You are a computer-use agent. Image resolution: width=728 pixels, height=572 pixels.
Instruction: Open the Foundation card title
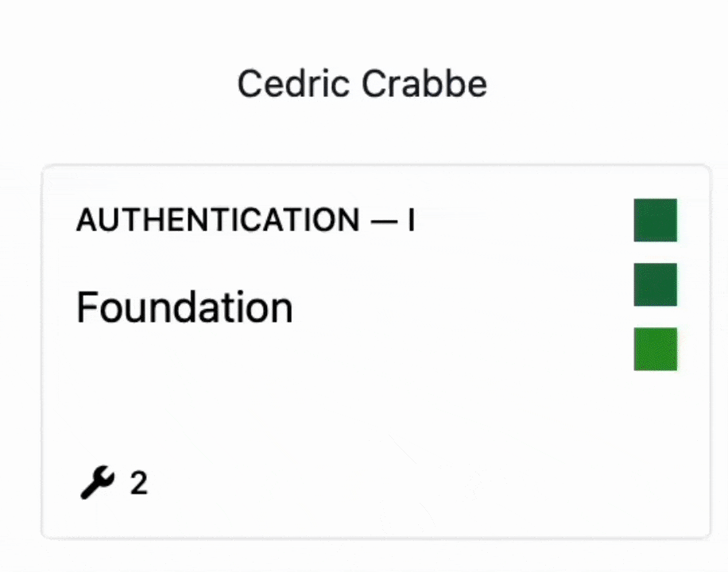pos(184,307)
